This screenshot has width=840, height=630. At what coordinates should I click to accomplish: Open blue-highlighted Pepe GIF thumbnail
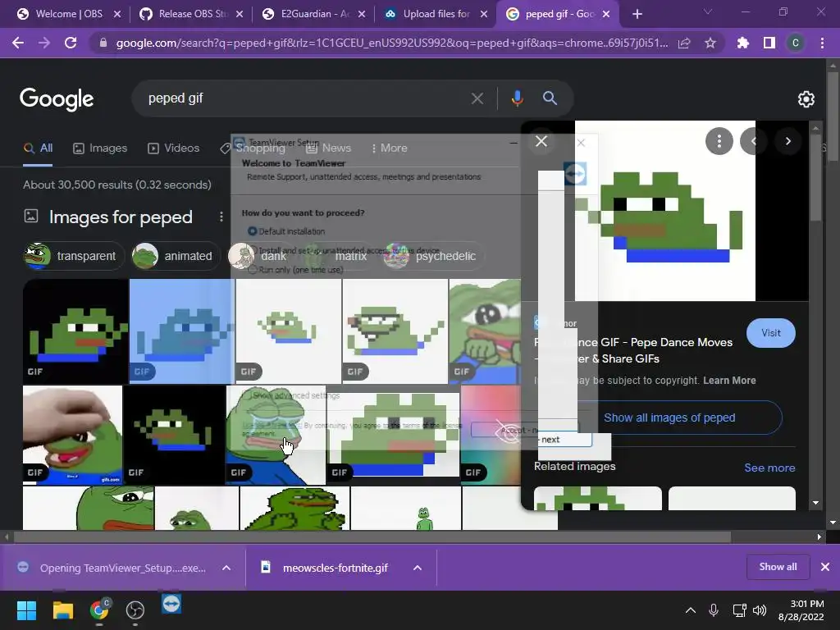tap(181, 331)
